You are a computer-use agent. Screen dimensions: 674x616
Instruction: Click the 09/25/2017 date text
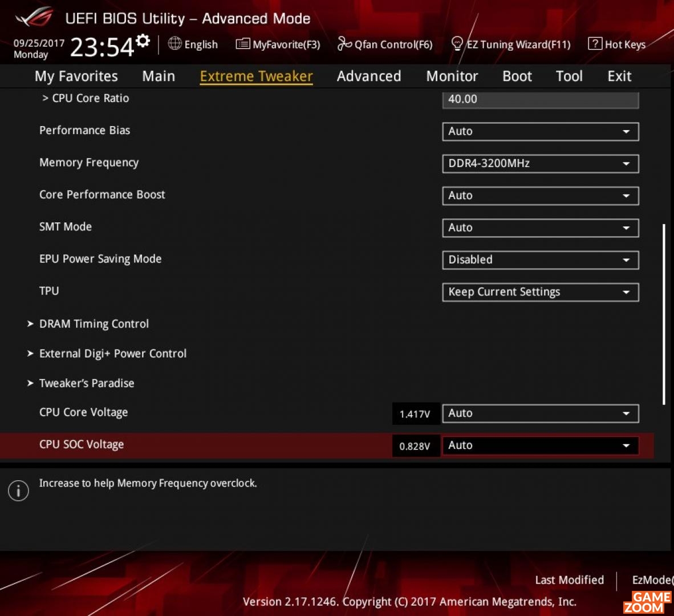(39, 43)
